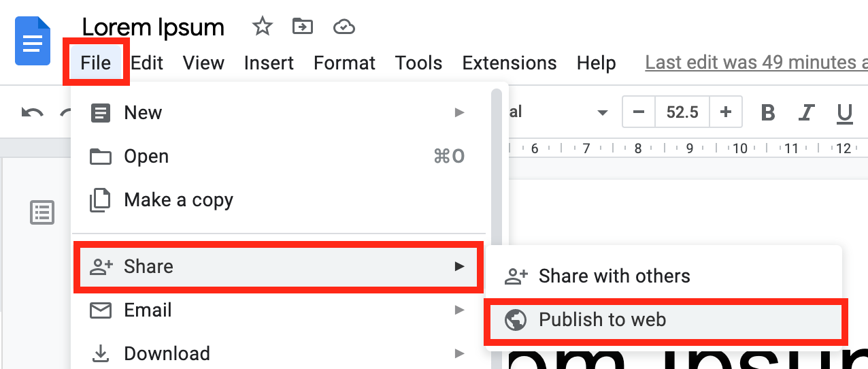Click the font size field showing 52.5
868x369 pixels.
tap(682, 112)
